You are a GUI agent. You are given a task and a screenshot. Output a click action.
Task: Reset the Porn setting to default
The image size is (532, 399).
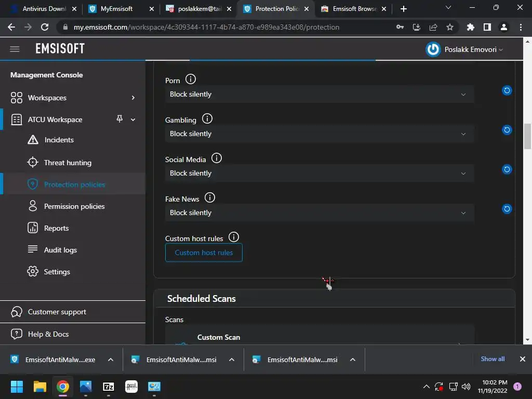(x=507, y=90)
